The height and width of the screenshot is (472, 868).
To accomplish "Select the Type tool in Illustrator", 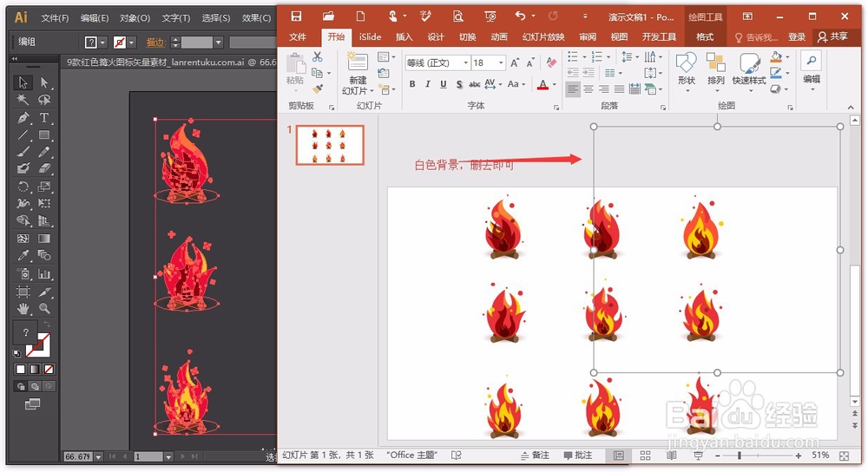I will pyautogui.click(x=44, y=117).
